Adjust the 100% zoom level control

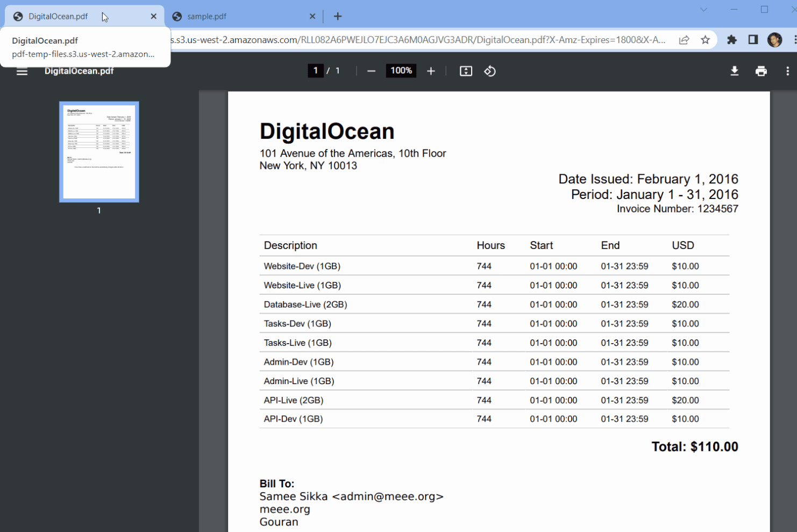(x=401, y=70)
